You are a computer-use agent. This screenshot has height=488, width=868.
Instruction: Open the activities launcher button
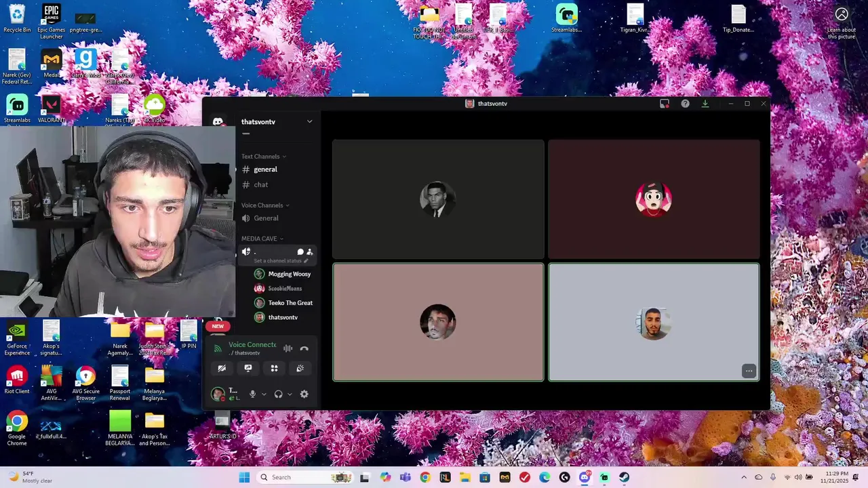[274, 368]
